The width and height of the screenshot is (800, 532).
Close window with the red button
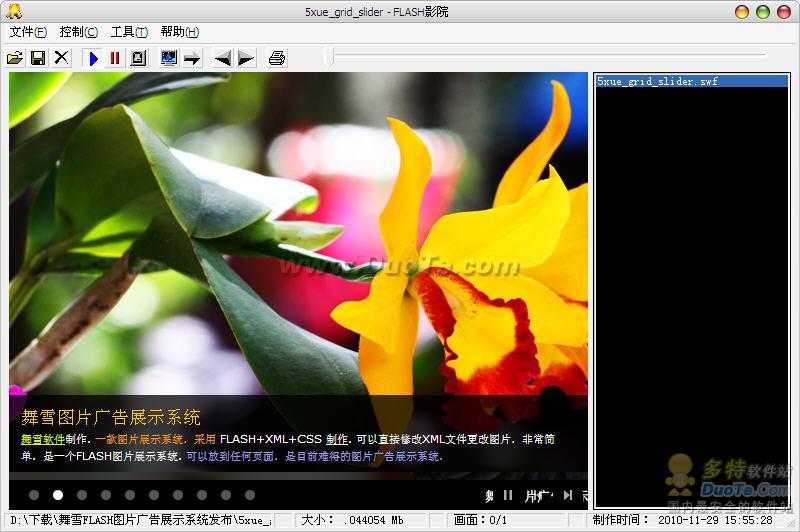(x=784, y=11)
